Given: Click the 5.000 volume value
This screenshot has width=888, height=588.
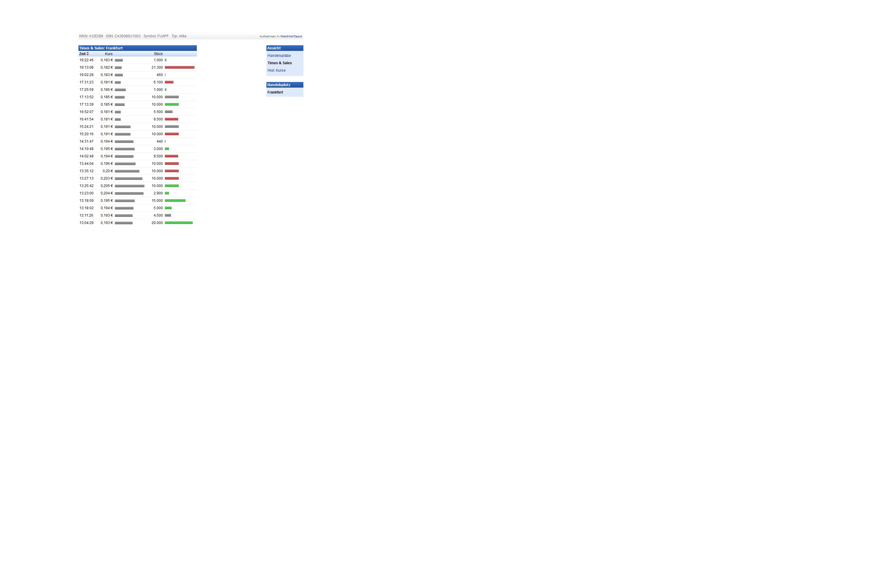Looking at the screenshot, I should [x=158, y=208].
